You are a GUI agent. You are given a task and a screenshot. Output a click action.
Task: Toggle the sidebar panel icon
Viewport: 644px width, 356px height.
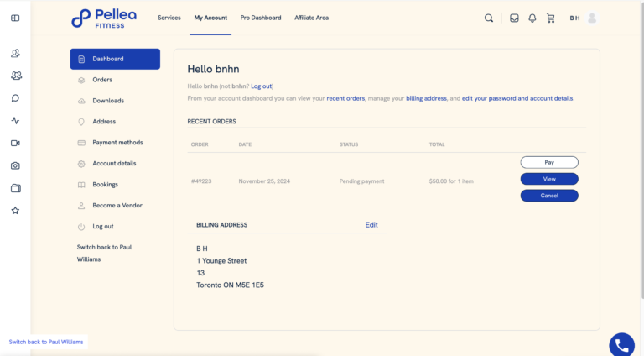tap(15, 18)
